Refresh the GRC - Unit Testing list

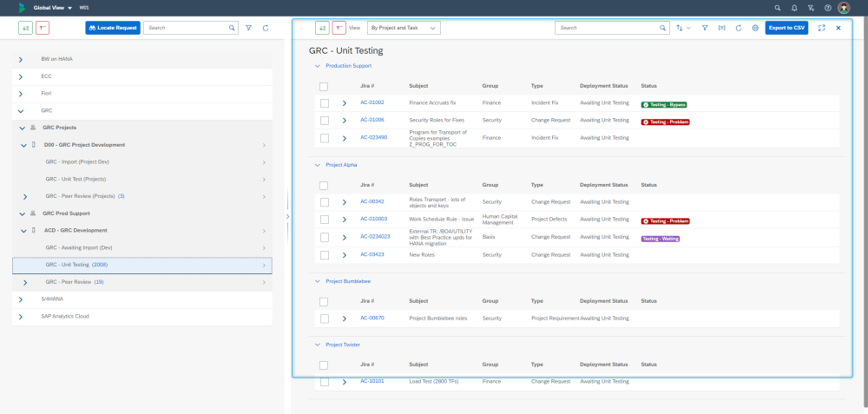[x=738, y=28]
